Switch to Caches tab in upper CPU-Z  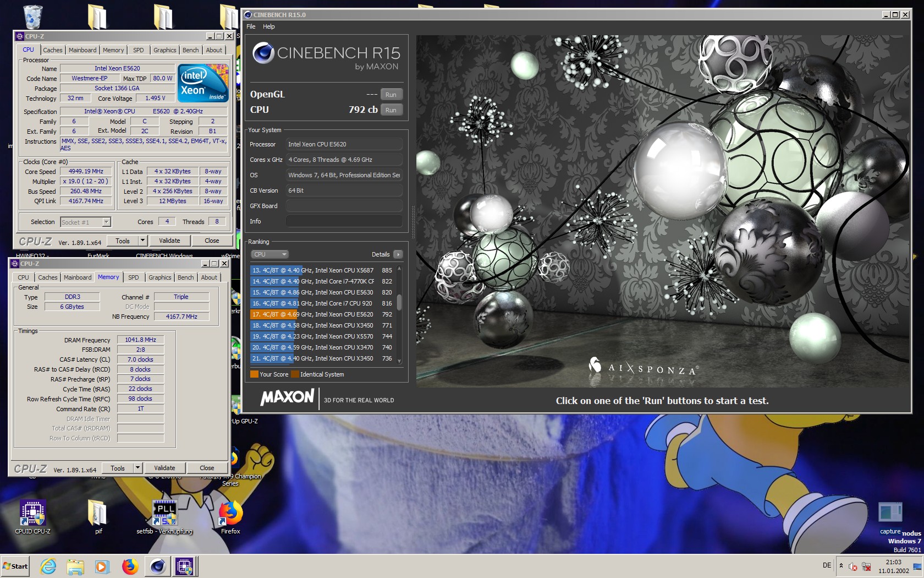tap(53, 50)
